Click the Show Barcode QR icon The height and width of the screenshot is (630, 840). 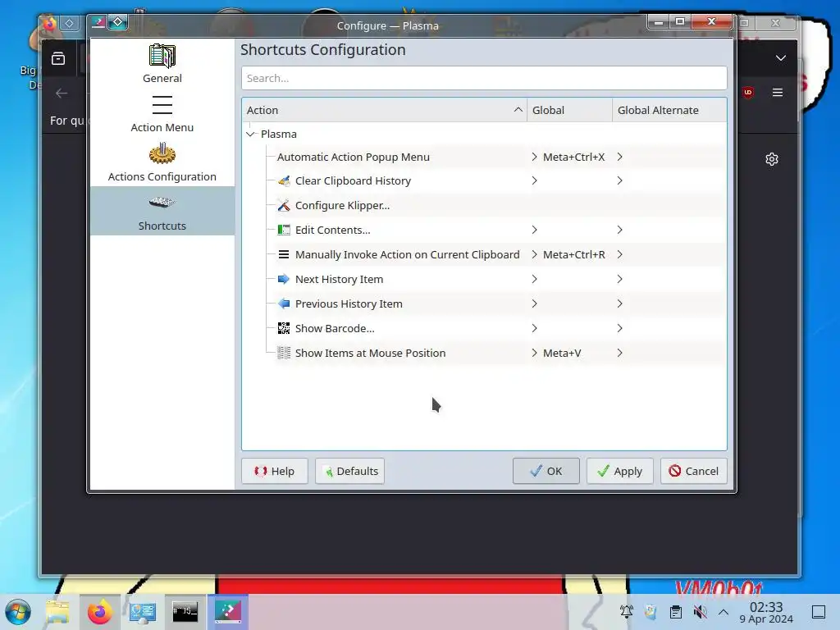tap(284, 328)
